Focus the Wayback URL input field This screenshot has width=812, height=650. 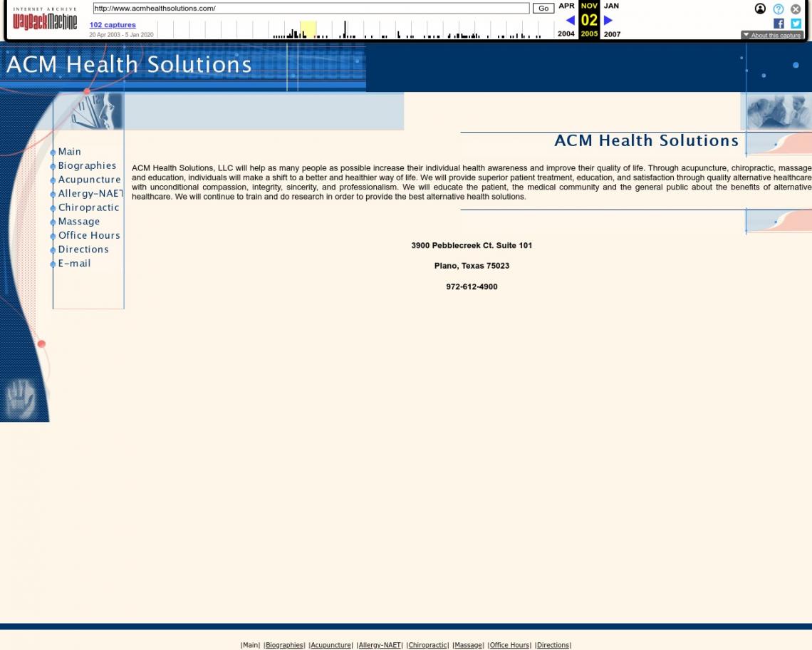click(x=311, y=9)
